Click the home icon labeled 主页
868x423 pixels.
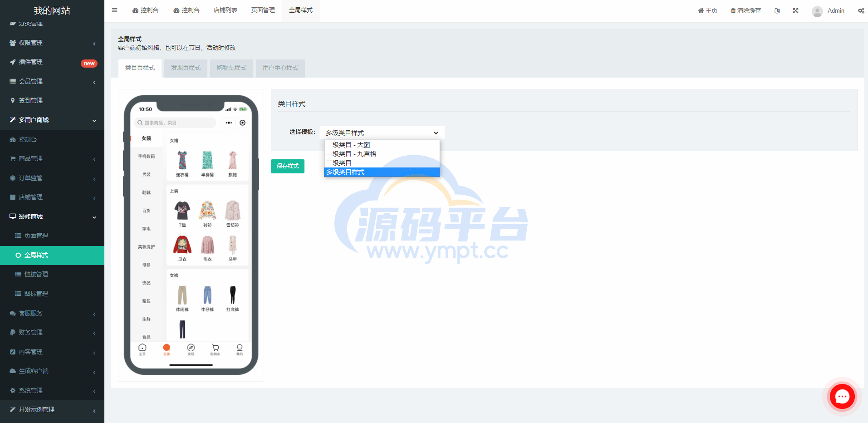(x=707, y=10)
